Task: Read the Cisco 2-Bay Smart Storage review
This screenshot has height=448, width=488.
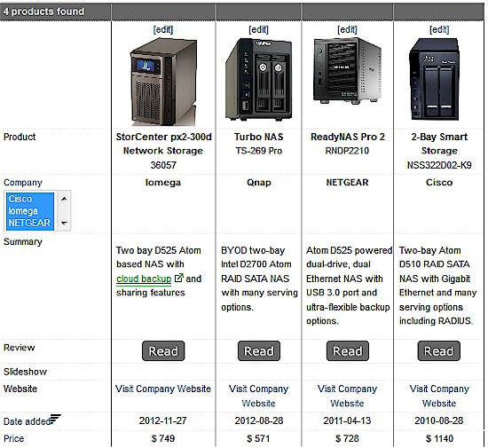Action: coord(438,351)
